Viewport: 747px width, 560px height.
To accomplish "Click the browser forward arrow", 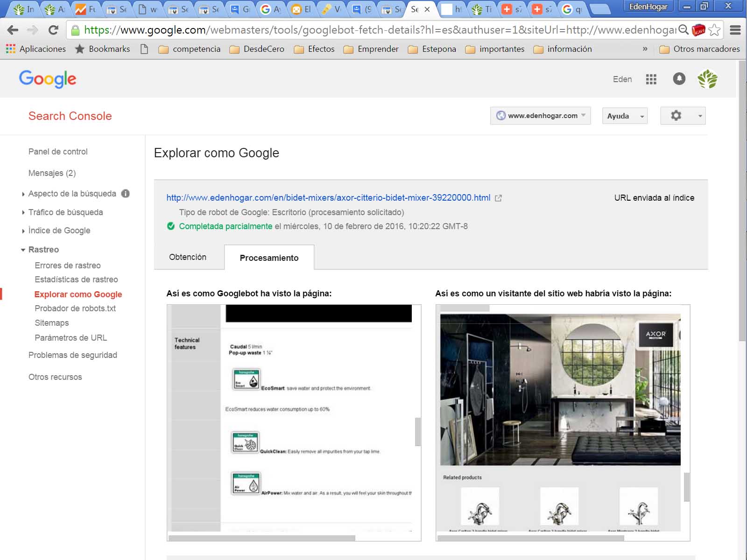I will point(33,30).
